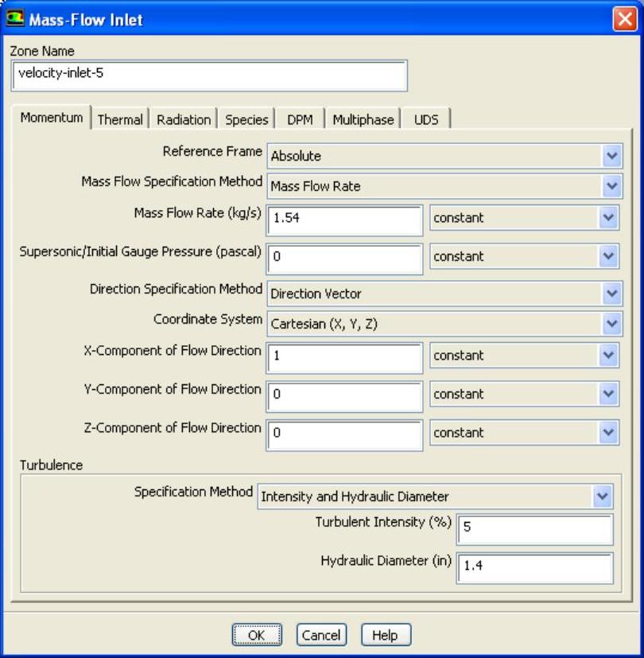644x658 pixels.
Task: Click the Hydraulic Diameter input field
Action: (x=534, y=566)
